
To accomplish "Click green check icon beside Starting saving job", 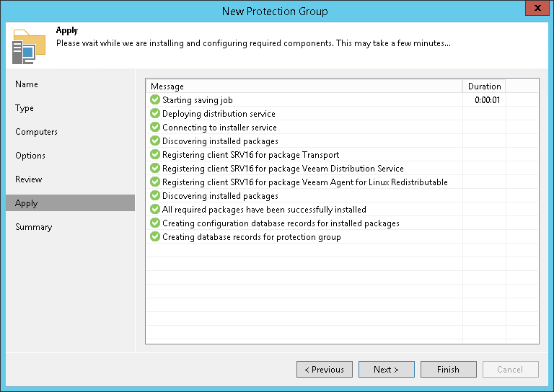I will click(x=155, y=100).
